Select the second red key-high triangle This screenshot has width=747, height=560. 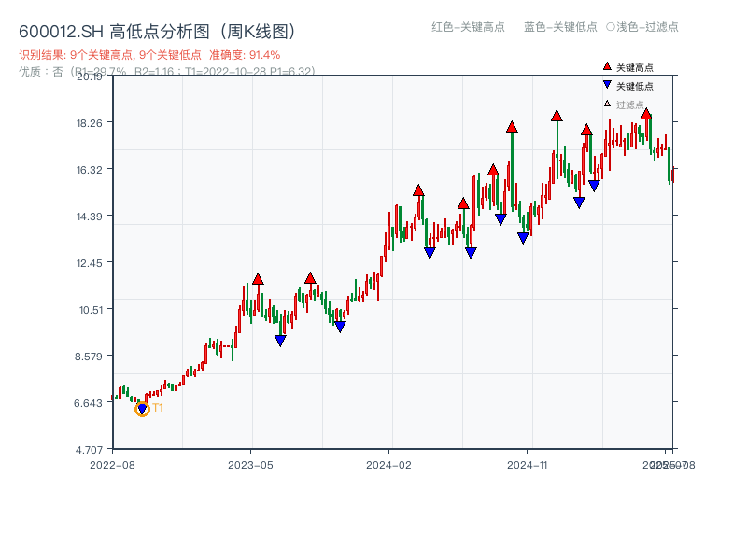click(x=310, y=278)
